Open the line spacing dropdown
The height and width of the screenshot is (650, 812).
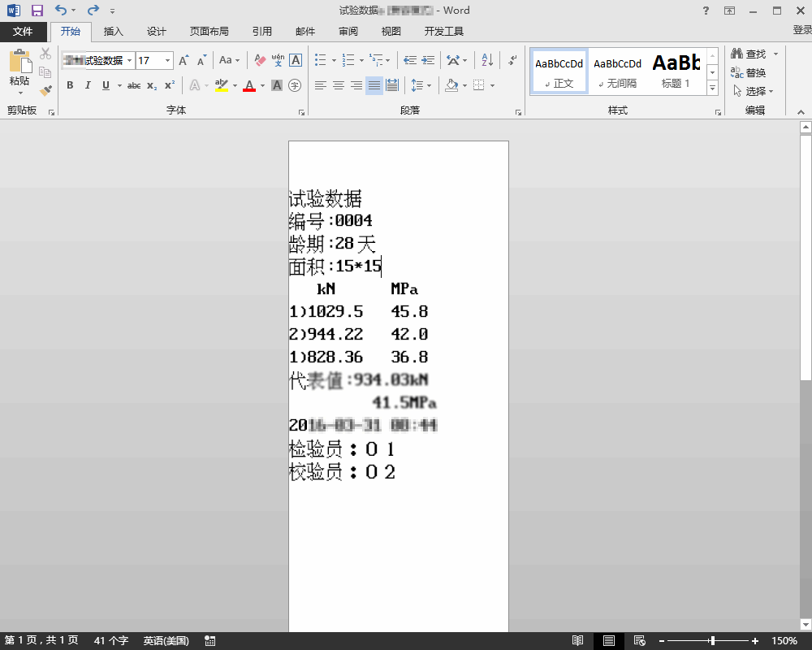(421, 85)
